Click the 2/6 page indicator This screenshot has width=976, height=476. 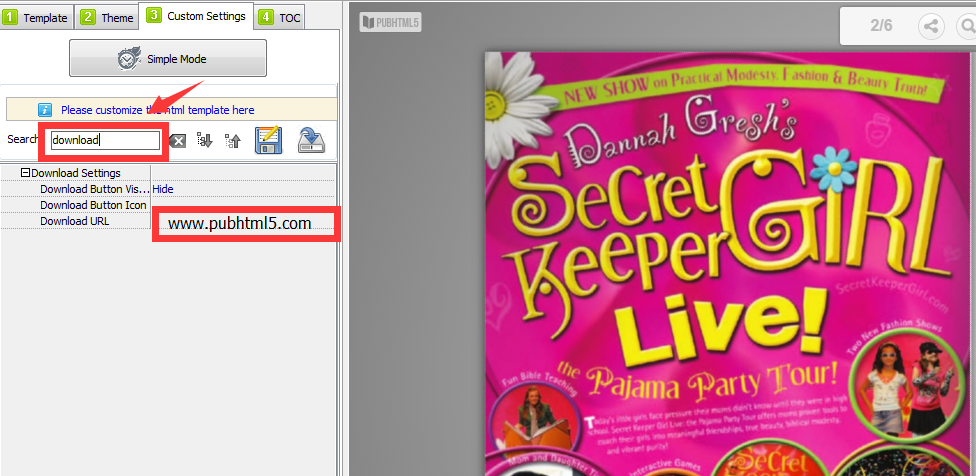click(x=881, y=26)
